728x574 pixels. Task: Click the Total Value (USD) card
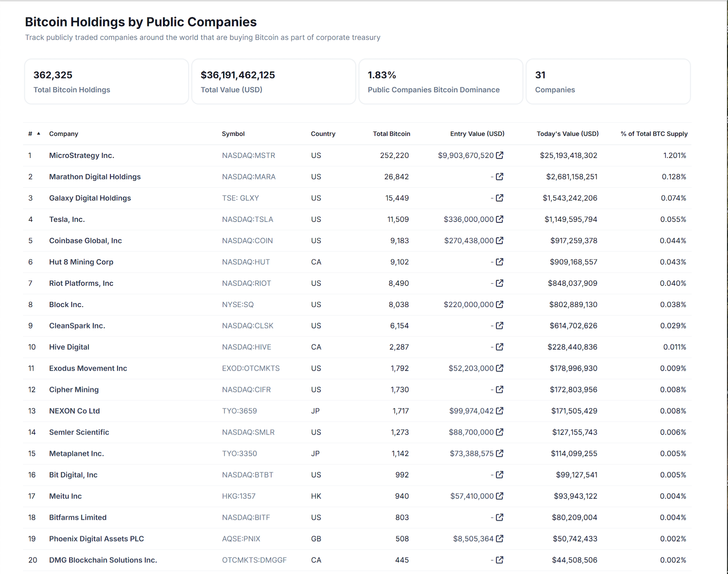tap(274, 81)
